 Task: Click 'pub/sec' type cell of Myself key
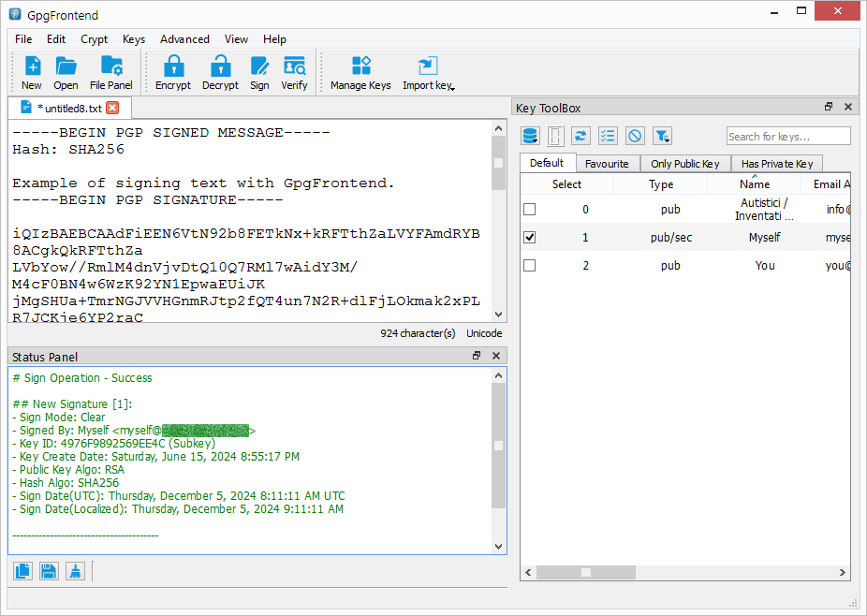(x=671, y=237)
